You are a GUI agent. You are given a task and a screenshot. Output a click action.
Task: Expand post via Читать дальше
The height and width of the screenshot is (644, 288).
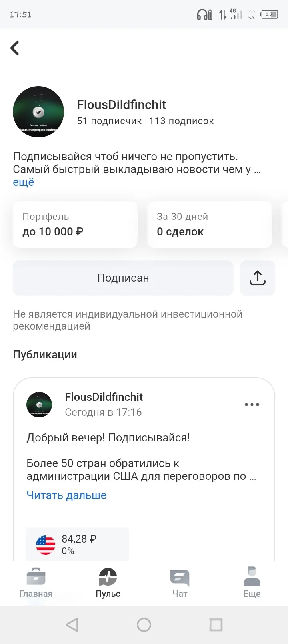pyautogui.click(x=66, y=495)
